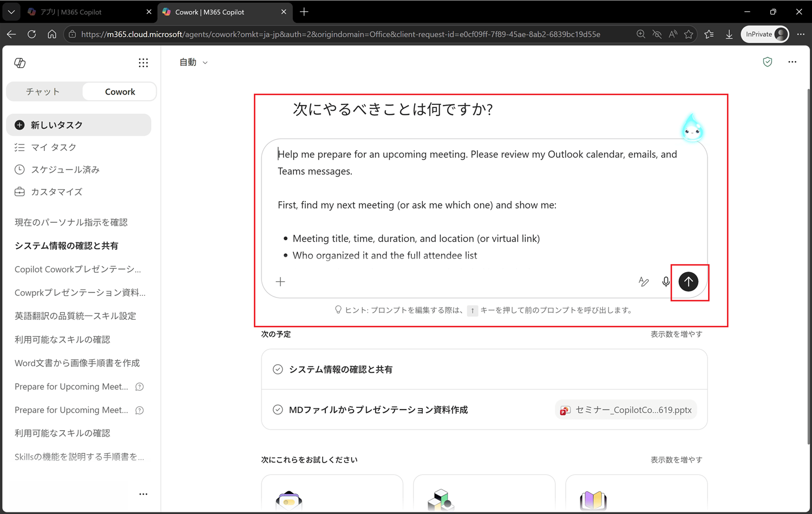Click 表示数を増やす beside 次にこれらをお試しください
The image size is (812, 514).
(x=676, y=460)
